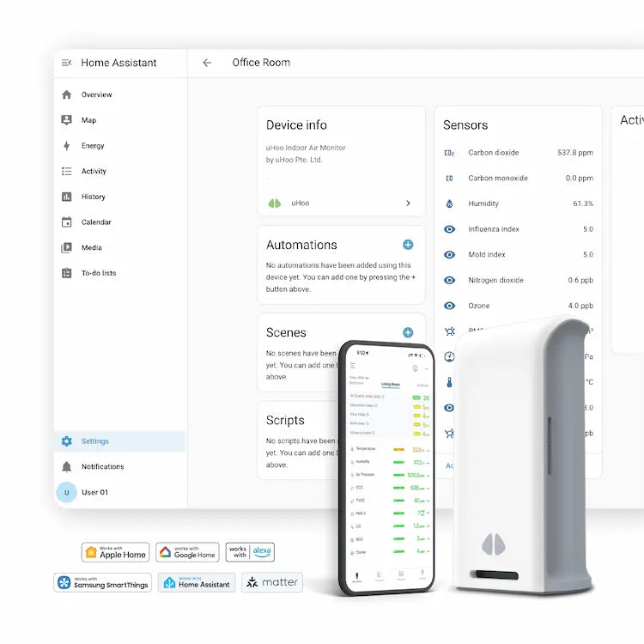The width and height of the screenshot is (644, 644).
Task: Click the 0.6 ppb value
Action: [580, 280]
